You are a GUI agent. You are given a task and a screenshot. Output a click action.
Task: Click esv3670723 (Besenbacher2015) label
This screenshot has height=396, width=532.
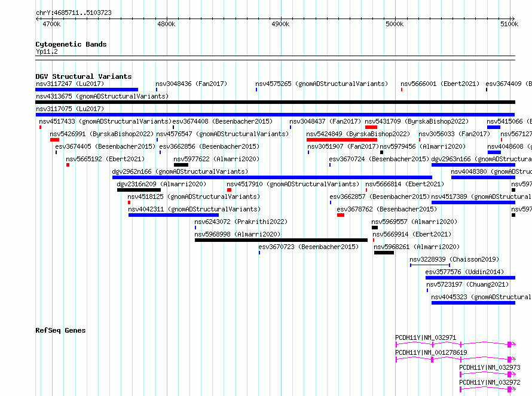click(308, 247)
